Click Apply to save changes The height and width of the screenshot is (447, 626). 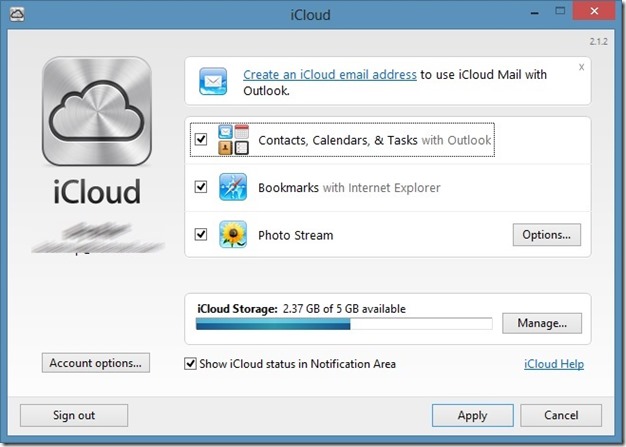point(473,415)
